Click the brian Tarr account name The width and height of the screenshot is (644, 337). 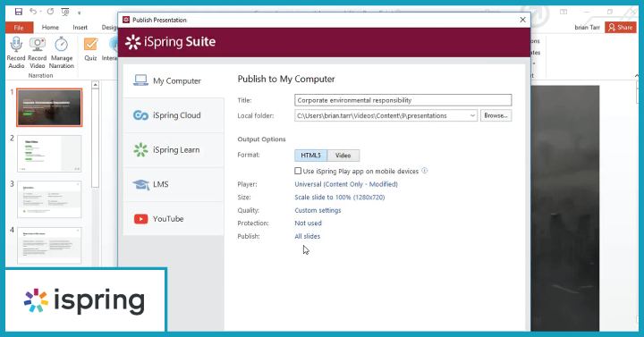tap(587, 28)
